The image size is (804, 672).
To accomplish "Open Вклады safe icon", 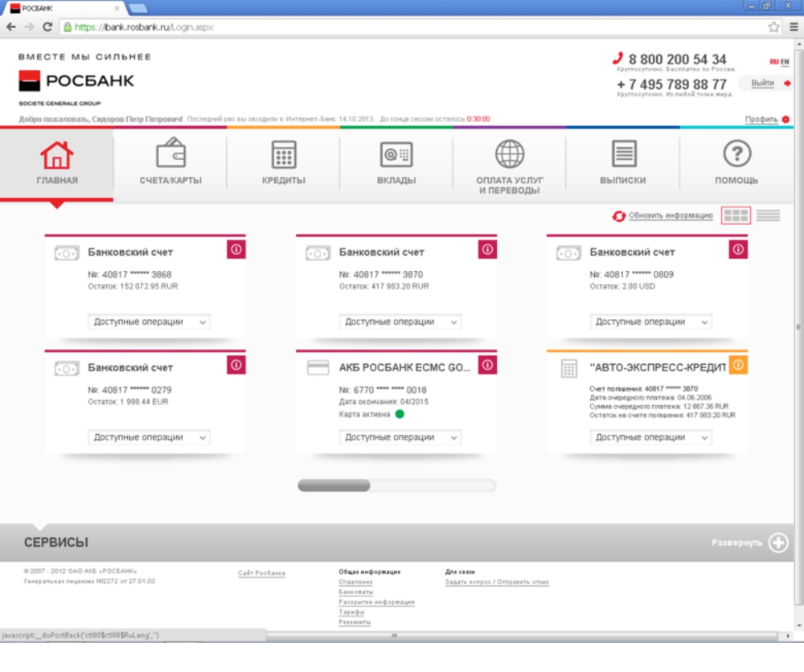I will coord(396,154).
